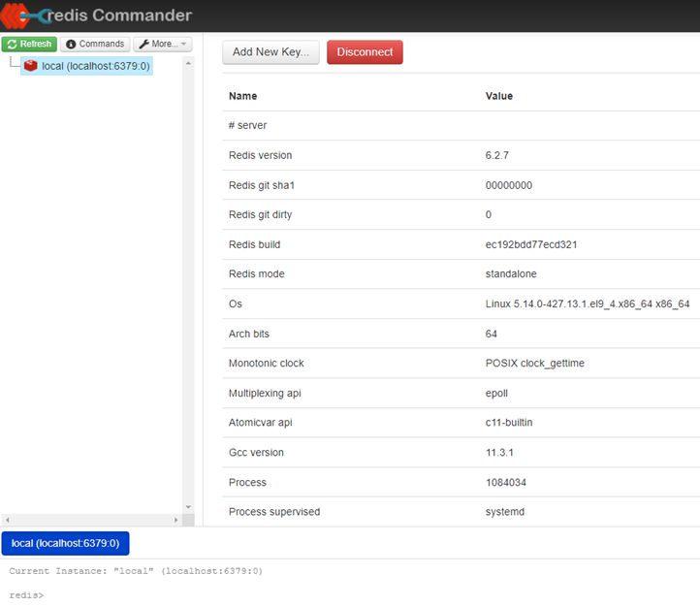Click the 'Gcc version' name cell
Screen dimensions: 700x606
256,453
